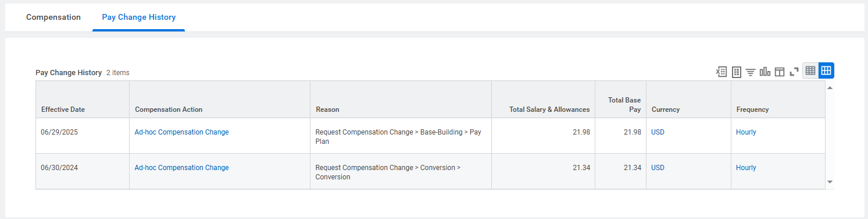The image size is (868, 219).
Task: Open Ad-hoc Compensation Change dated 06/29/2025
Action: pyautogui.click(x=181, y=132)
